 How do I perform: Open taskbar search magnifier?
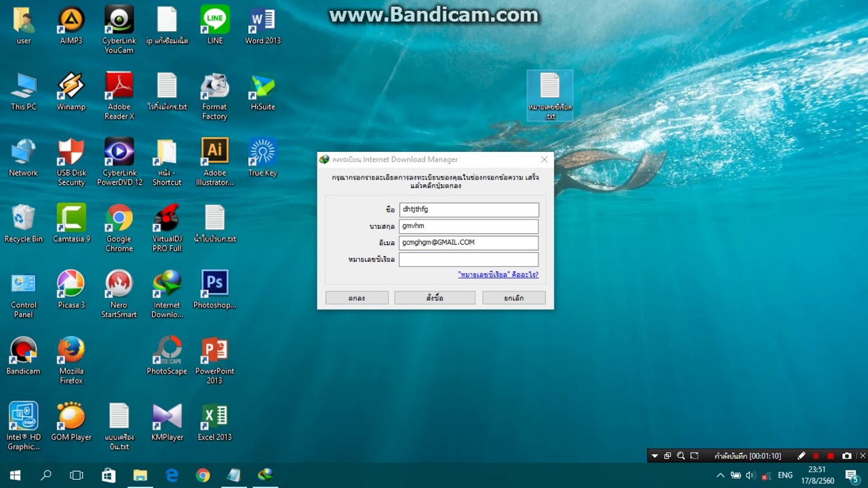46,475
